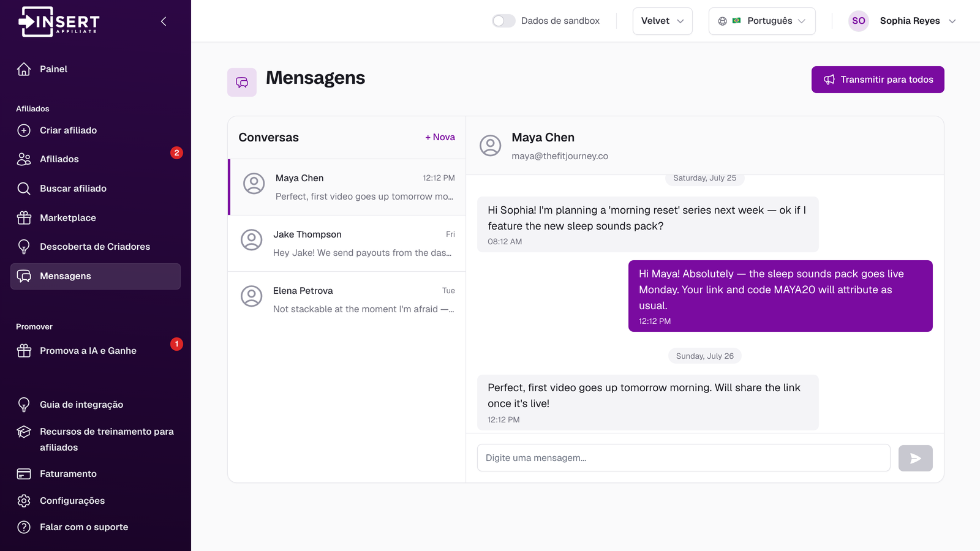Screen dimensions: 980x551
Task: Click the Mensagens chat icon in sidebar
Action: point(24,276)
